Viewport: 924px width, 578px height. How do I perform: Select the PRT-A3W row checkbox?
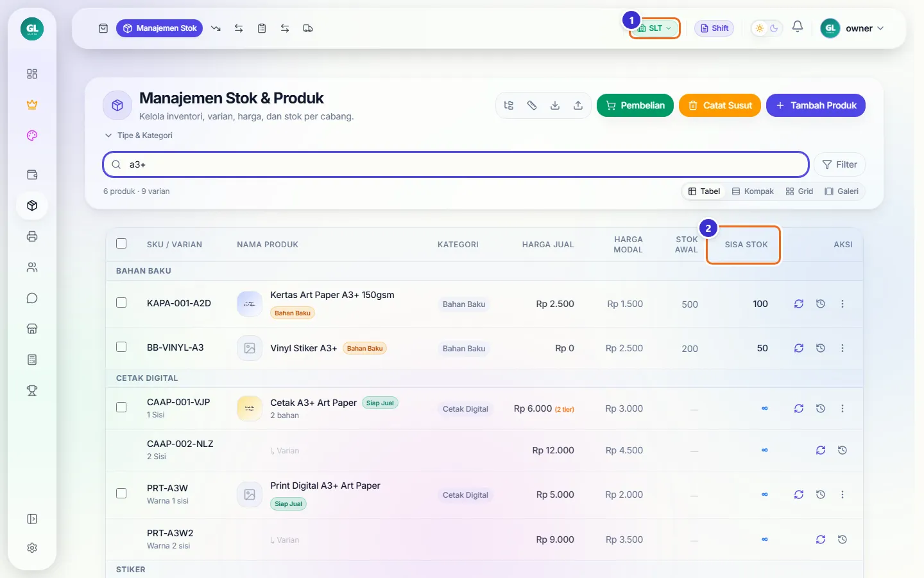[x=121, y=493]
